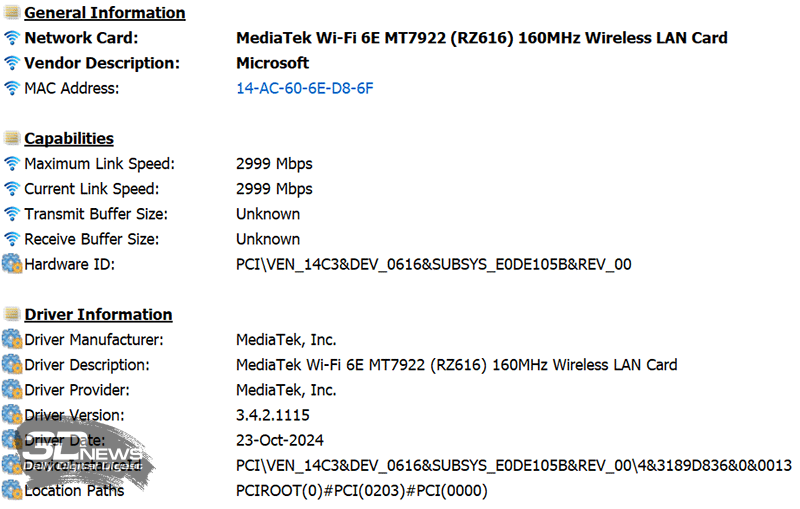Image resolution: width=800 pixels, height=509 pixels.
Task: Click the gear icon next to Hardware ID
Action: point(12,264)
